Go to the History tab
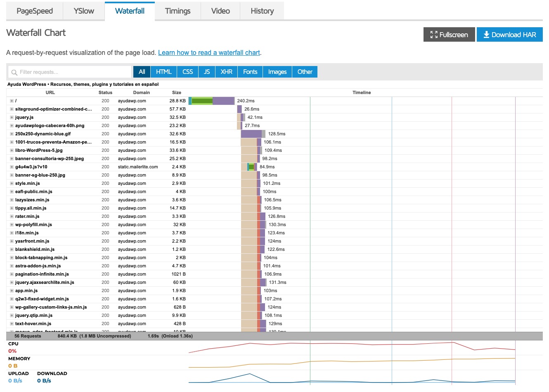Viewport: 549px width, 392px height. (x=262, y=11)
